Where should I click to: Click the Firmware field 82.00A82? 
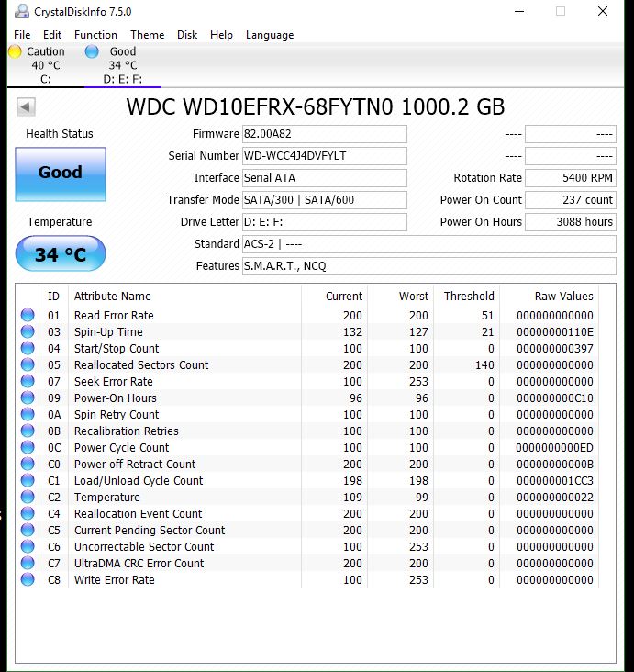tap(325, 134)
